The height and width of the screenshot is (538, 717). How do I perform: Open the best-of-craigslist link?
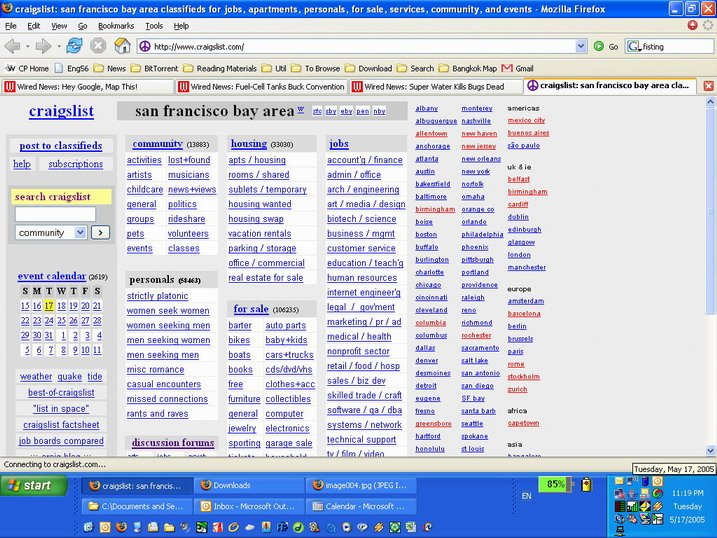61,393
